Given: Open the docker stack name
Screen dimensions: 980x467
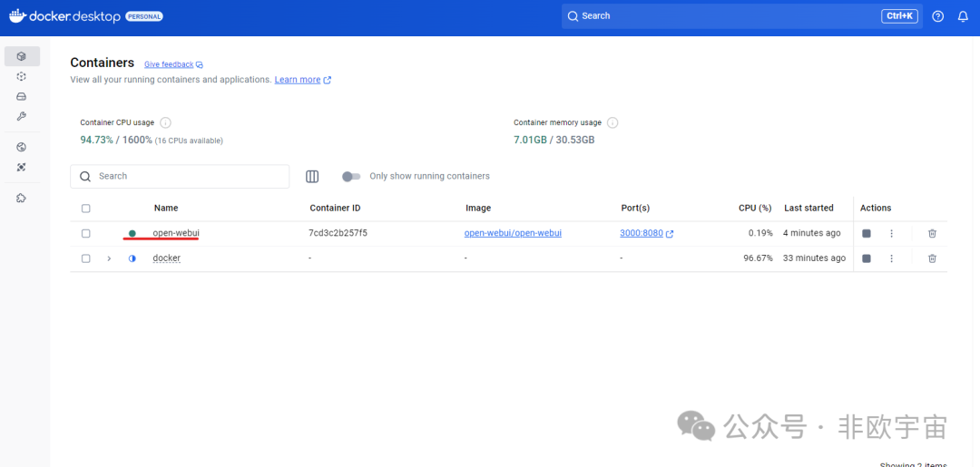Looking at the screenshot, I should click(167, 258).
